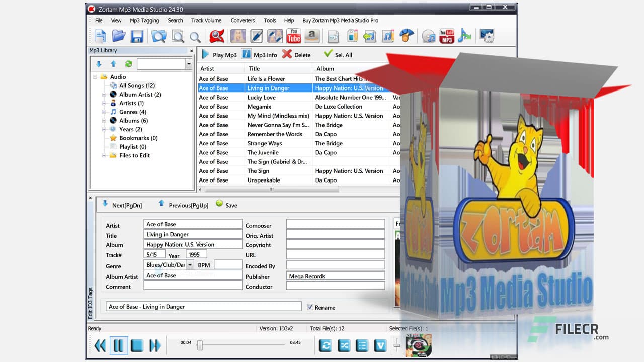Image resolution: width=644 pixels, height=362 pixels.
Task: Open the Genre dropdown in the tag editor
Action: coord(190,264)
